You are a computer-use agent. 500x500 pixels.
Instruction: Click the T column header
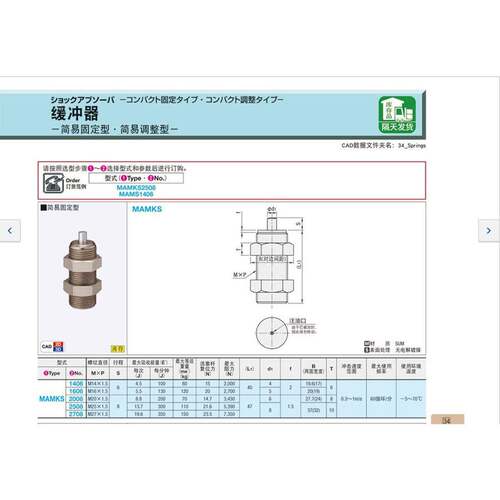pyautogui.click(x=331, y=369)
